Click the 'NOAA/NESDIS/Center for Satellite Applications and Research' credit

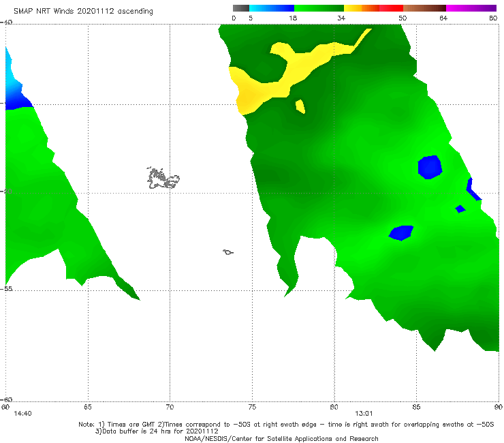tap(281, 438)
